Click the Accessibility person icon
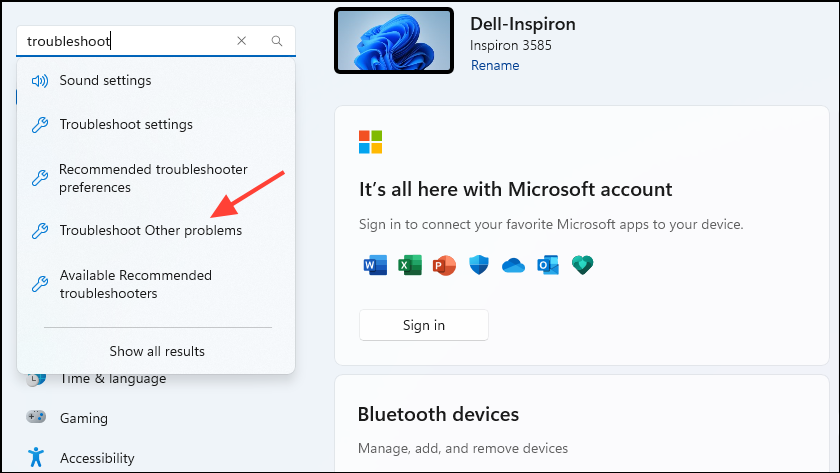The image size is (840, 473). [x=36, y=457]
